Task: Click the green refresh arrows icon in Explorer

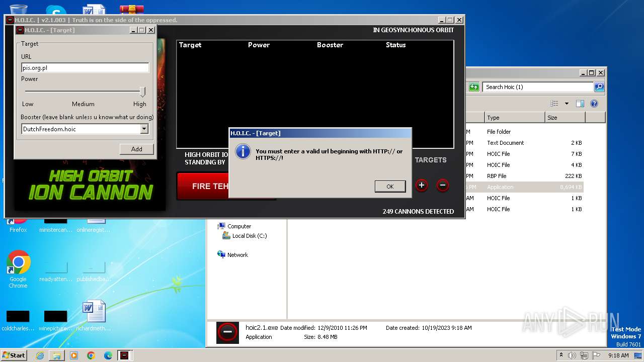Action: pyautogui.click(x=473, y=87)
